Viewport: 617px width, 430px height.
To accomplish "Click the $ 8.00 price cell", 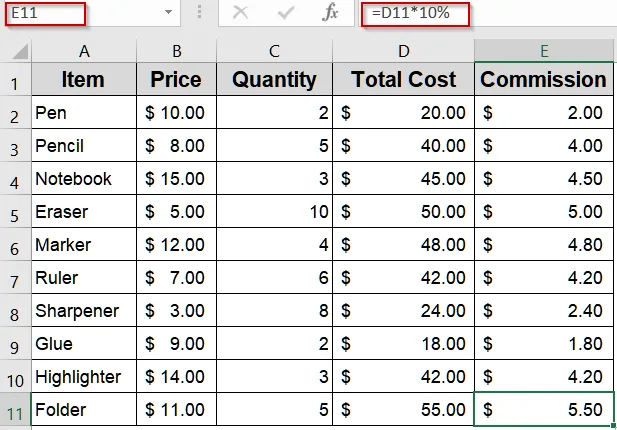I will tap(177, 146).
